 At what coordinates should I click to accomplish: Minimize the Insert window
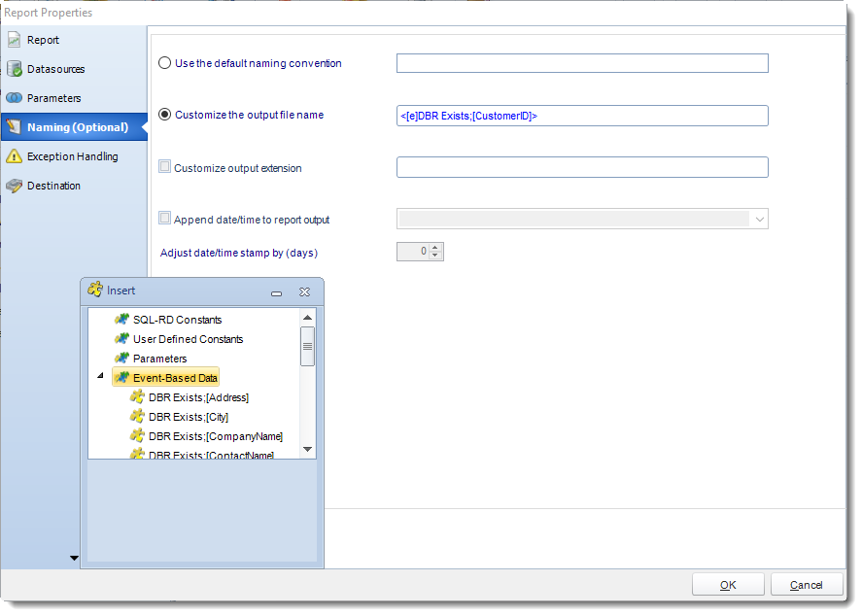point(277,292)
